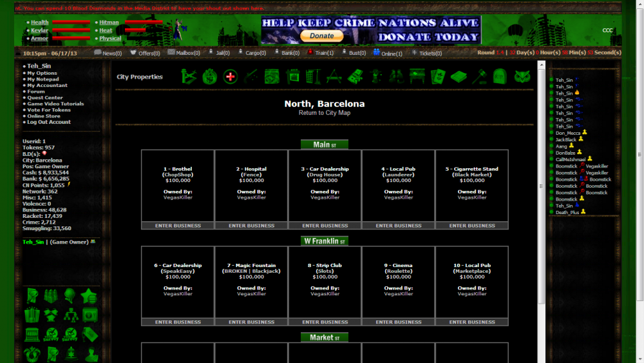Open the RIP tombstone icon
The height and width of the screenshot is (363, 644).
coord(500,77)
